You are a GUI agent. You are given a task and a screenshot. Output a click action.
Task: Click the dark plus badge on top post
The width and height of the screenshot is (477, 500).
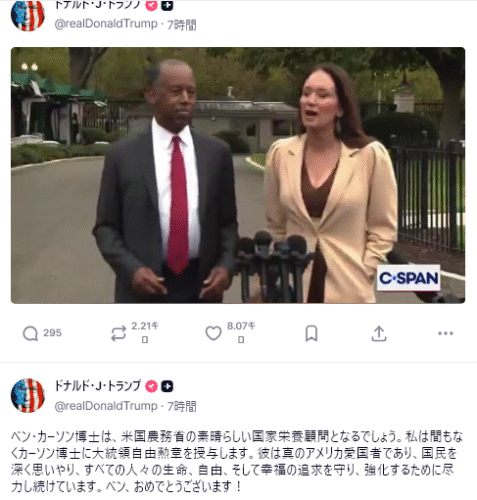(x=167, y=5)
